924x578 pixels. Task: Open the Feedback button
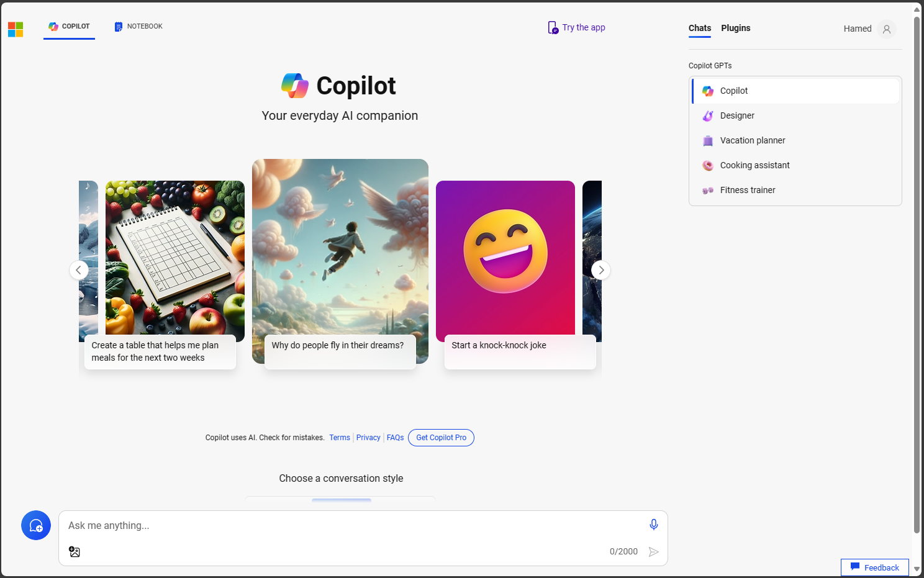874,567
